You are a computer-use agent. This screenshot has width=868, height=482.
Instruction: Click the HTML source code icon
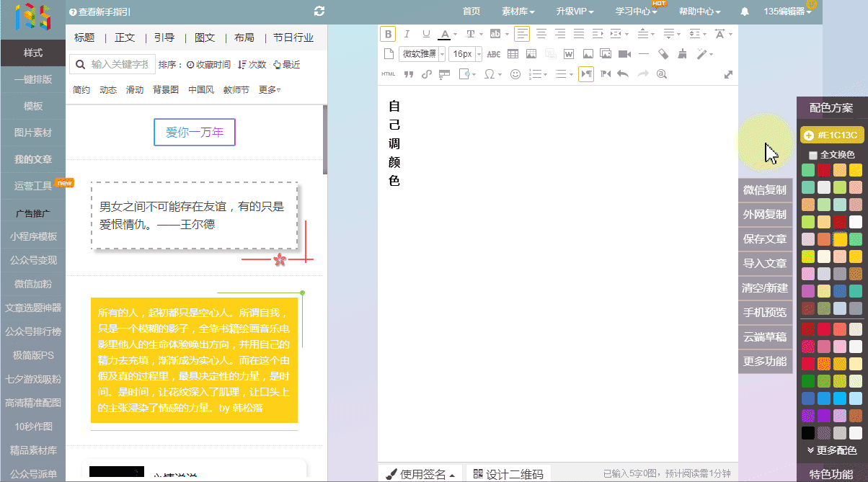click(388, 73)
